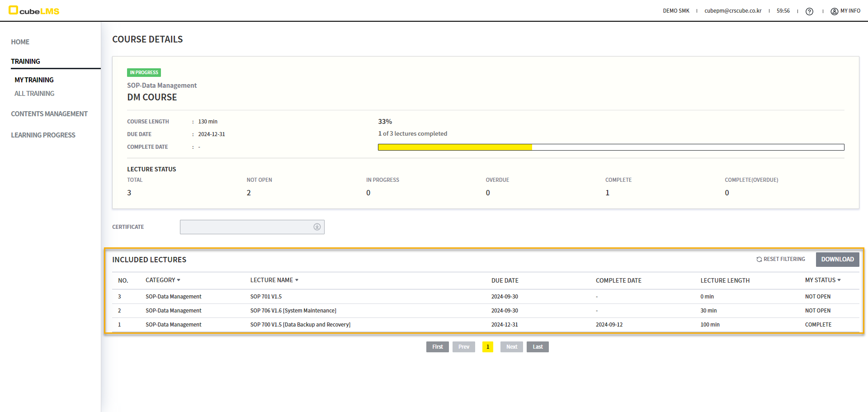Click the RESET FILTERING refresh icon
Viewport: 868px width, 412px height.
click(759, 260)
